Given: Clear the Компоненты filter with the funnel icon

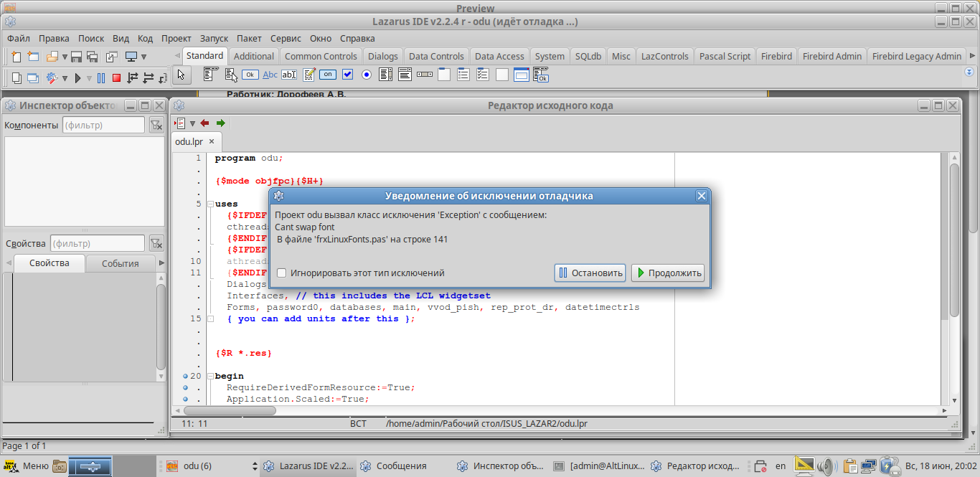Looking at the screenshot, I should [156, 126].
